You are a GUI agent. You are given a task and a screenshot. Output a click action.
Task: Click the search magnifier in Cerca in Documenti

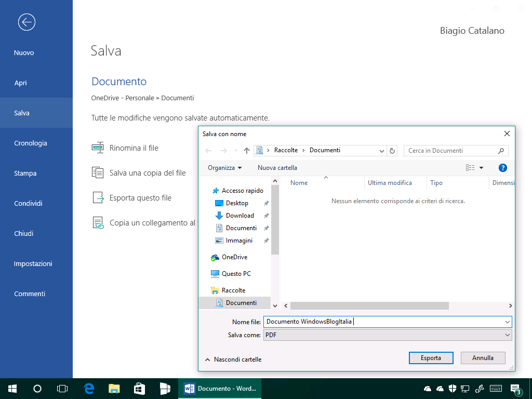(501, 151)
